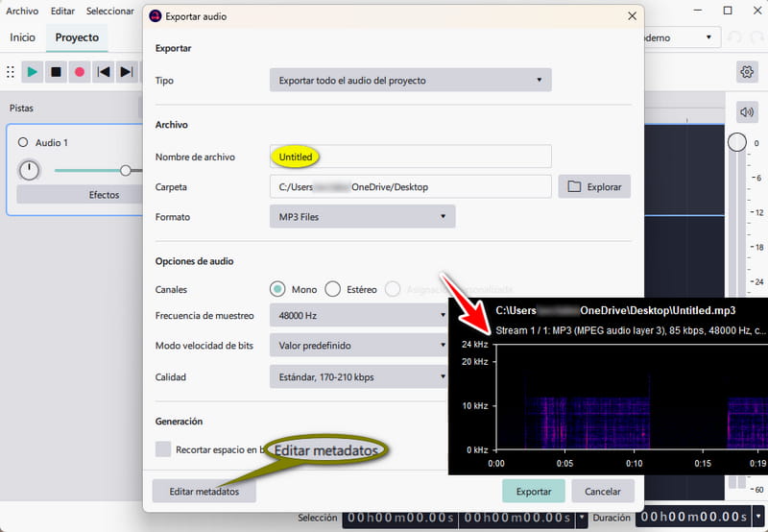Image resolution: width=768 pixels, height=532 pixels.
Task: Jump to the project end
Action: pyautogui.click(x=127, y=72)
